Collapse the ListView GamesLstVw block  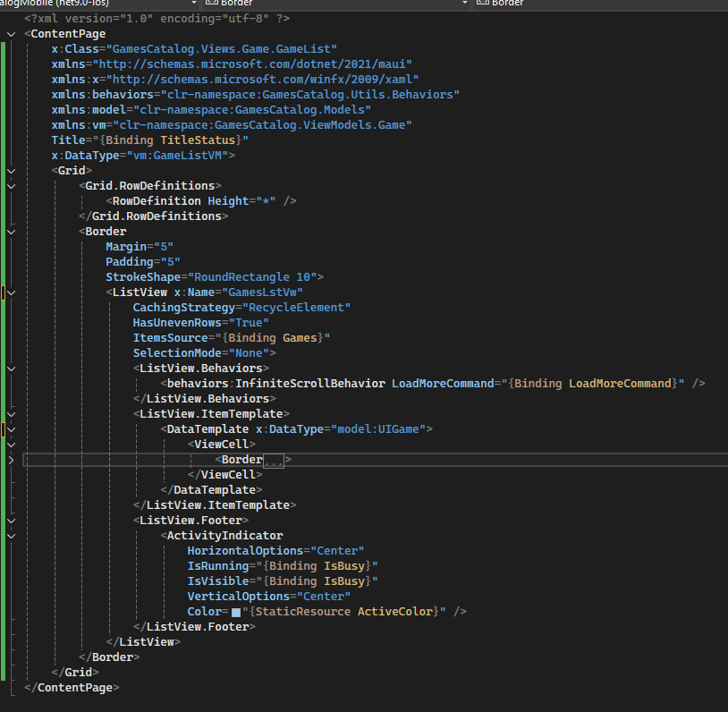point(11,292)
